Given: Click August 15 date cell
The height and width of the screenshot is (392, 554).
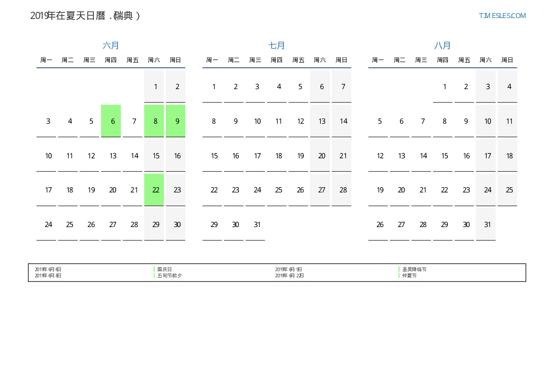Looking at the screenshot, I should click(x=445, y=156).
